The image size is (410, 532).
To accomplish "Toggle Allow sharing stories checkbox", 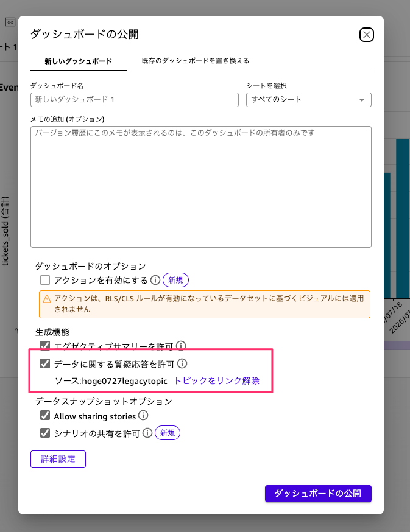I will 45,416.
